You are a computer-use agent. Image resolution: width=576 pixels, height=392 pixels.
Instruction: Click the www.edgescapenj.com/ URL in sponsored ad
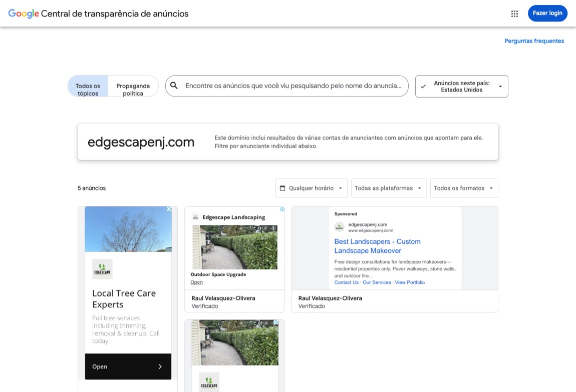371,230
